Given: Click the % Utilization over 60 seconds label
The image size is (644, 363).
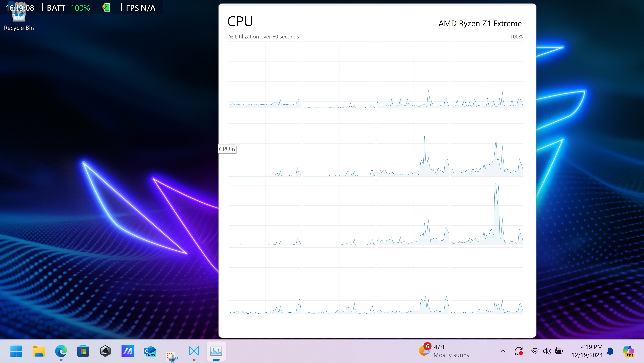Looking at the screenshot, I should click(x=264, y=36).
